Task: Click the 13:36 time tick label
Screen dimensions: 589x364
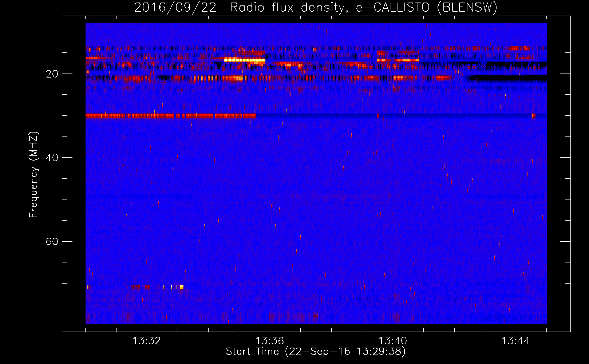Action: click(270, 341)
